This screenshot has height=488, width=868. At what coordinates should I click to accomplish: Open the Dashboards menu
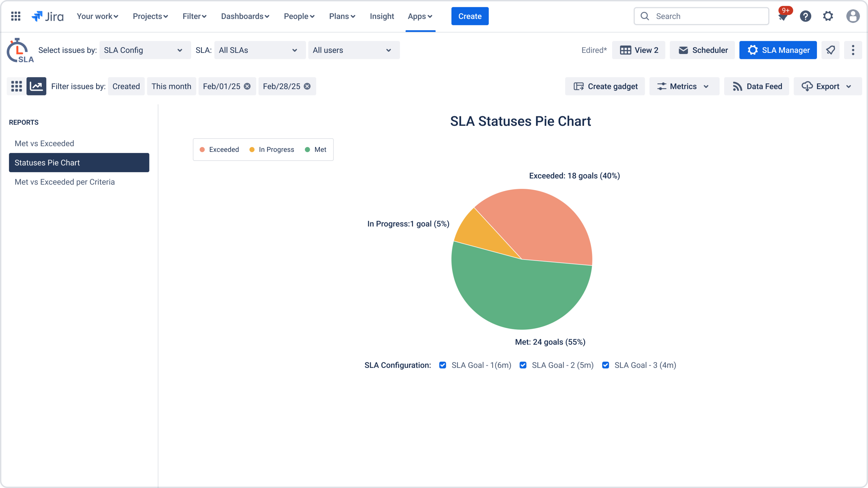245,16
